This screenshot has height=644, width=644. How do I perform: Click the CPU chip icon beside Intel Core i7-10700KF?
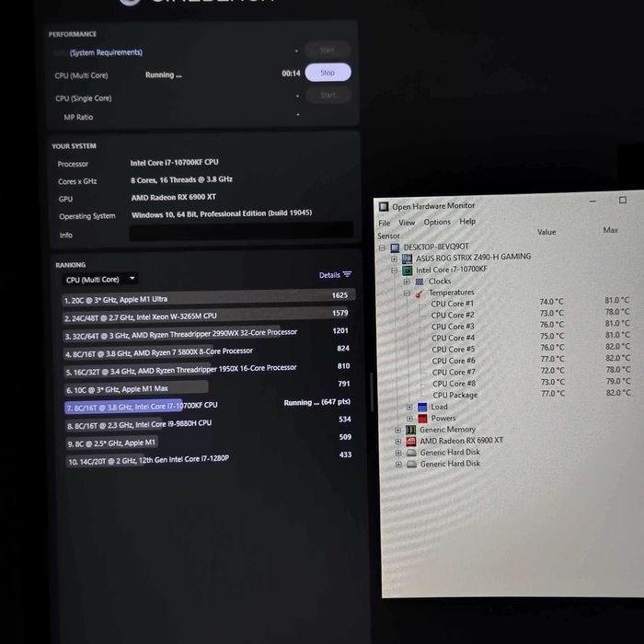click(x=407, y=270)
